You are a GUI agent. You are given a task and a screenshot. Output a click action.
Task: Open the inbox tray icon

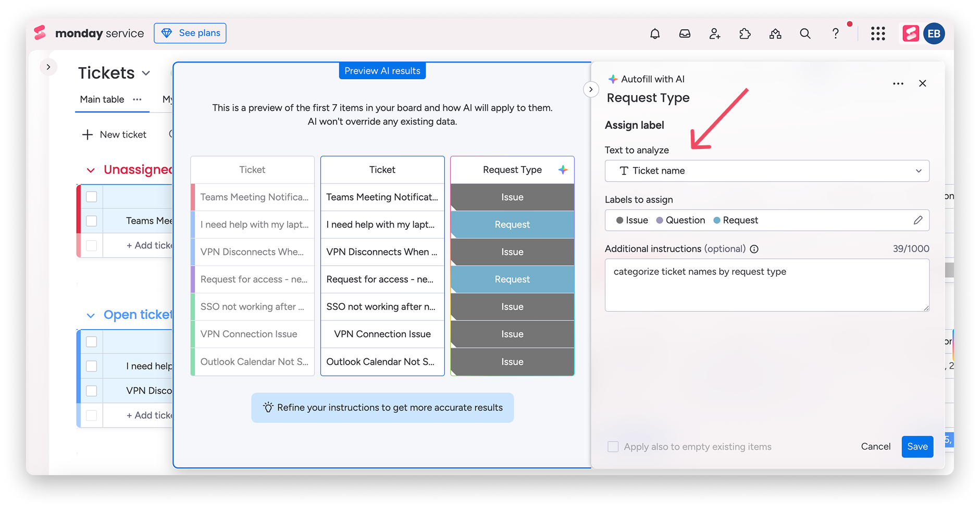(685, 34)
